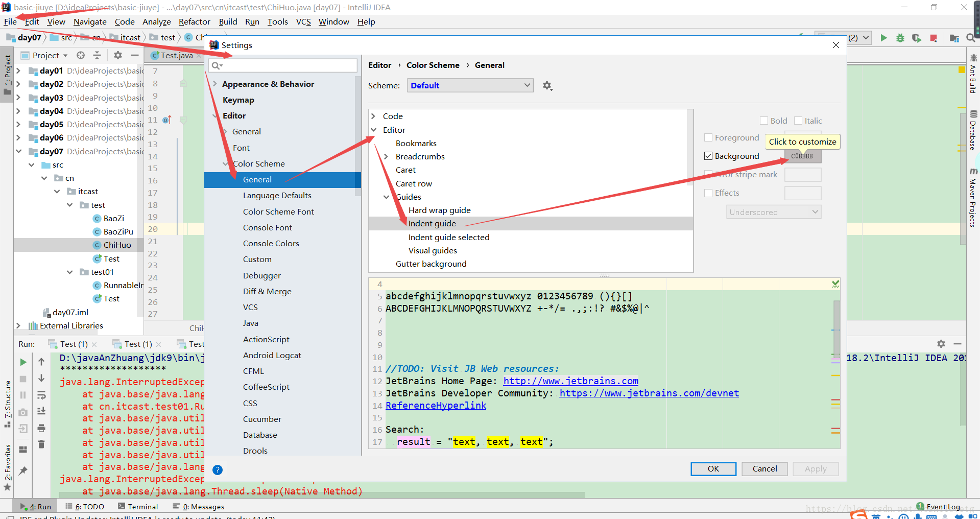Open Maven Projects side tool window
Image resolution: width=980 pixels, height=519 pixels.
pyautogui.click(x=973, y=198)
